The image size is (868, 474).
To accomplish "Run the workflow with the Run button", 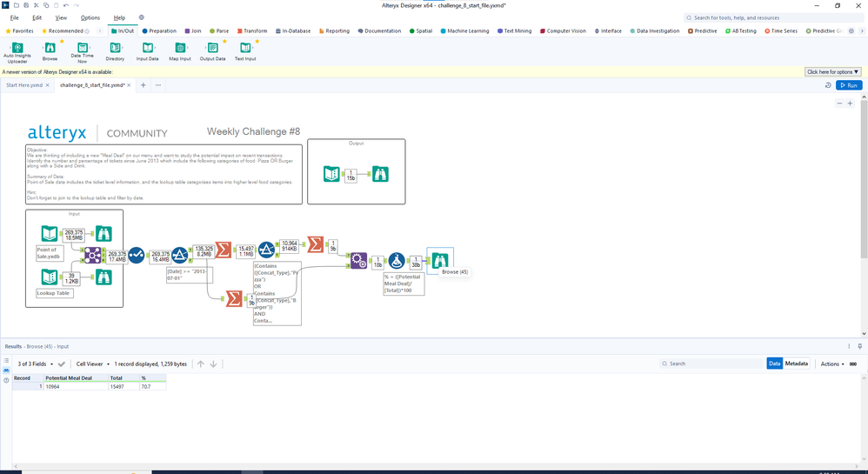I will (x=849, y=85).
